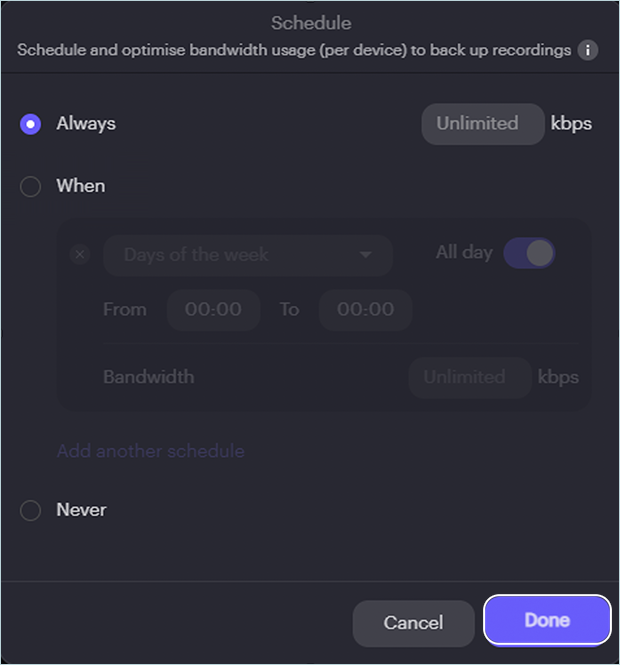Select the Never radio button

(x=31, y=510)
